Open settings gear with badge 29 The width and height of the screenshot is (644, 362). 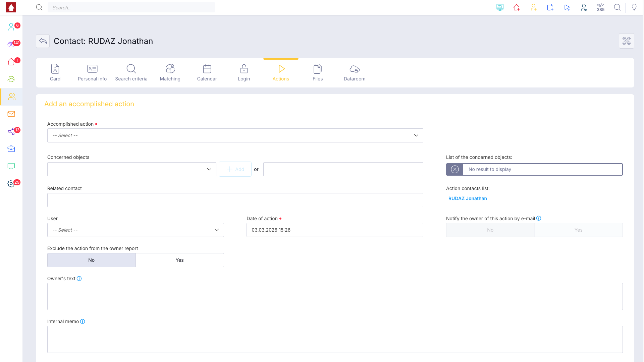point(11,184)
